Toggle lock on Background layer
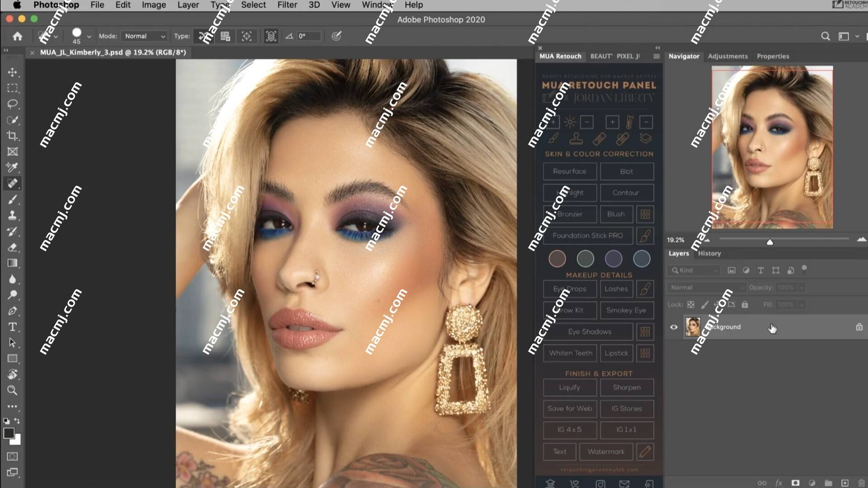The width and height of the screenshot is (868, 488). [x=860, y=327]
